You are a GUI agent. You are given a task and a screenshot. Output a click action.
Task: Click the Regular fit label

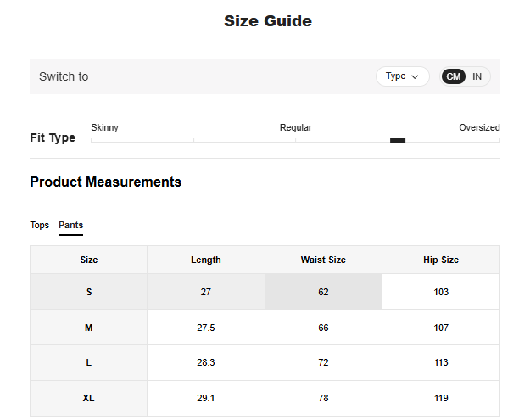295,127
